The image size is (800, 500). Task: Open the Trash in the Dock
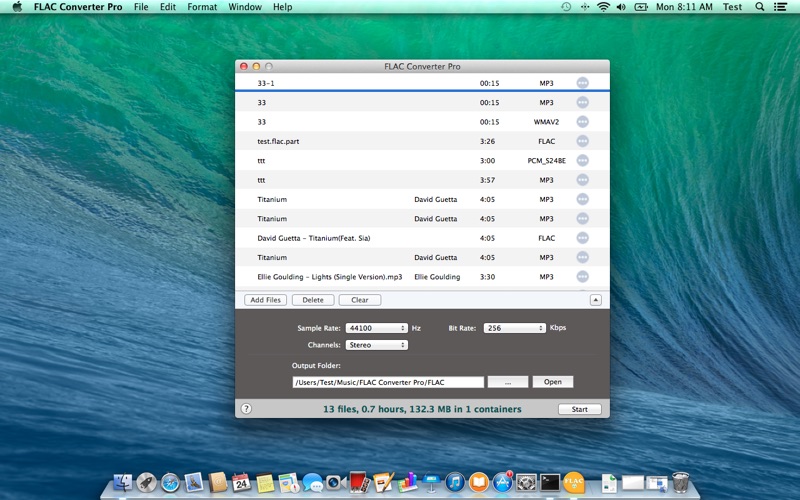tap(680, 482)
